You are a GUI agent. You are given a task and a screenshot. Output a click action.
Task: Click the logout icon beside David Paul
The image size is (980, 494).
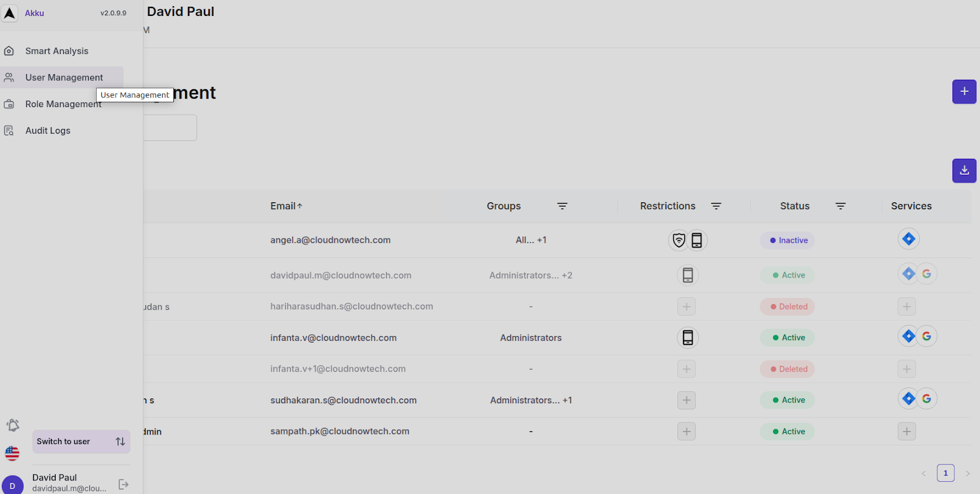tap(123, 484)
